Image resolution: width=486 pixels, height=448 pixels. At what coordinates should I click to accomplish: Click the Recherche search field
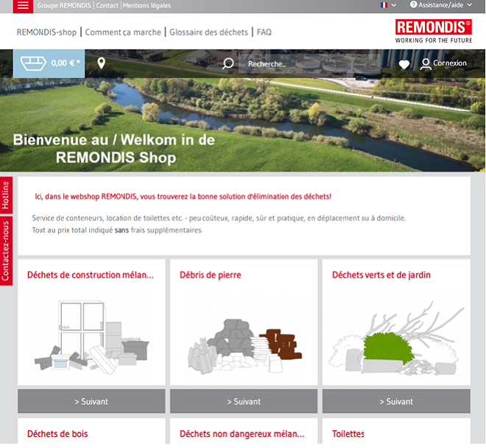pos(309,64)
